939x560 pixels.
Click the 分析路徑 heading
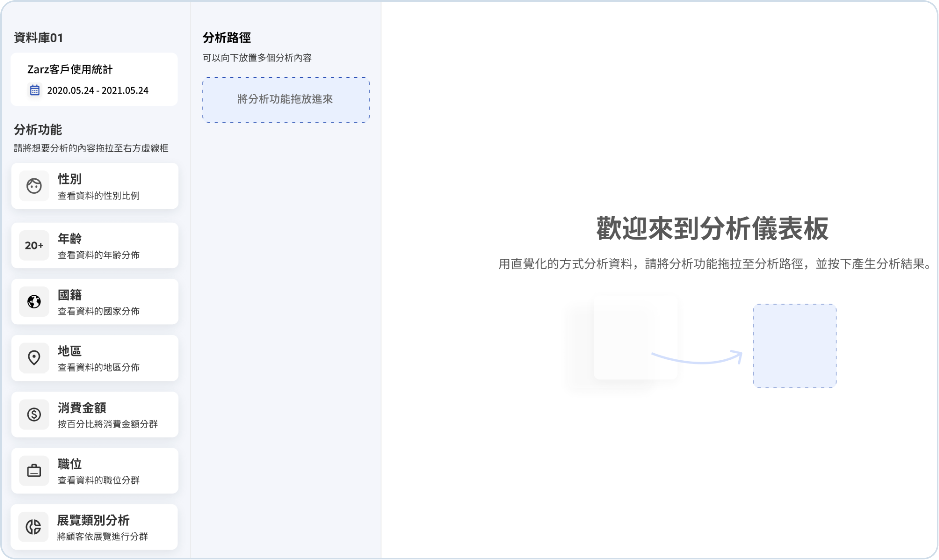[x=227, y=38]
